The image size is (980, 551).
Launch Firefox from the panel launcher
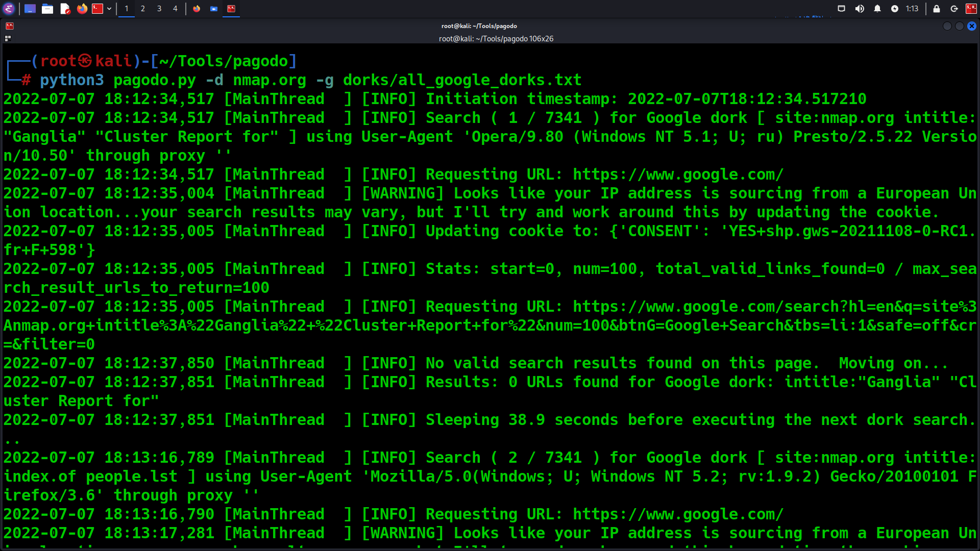click(x=82, y=9)
